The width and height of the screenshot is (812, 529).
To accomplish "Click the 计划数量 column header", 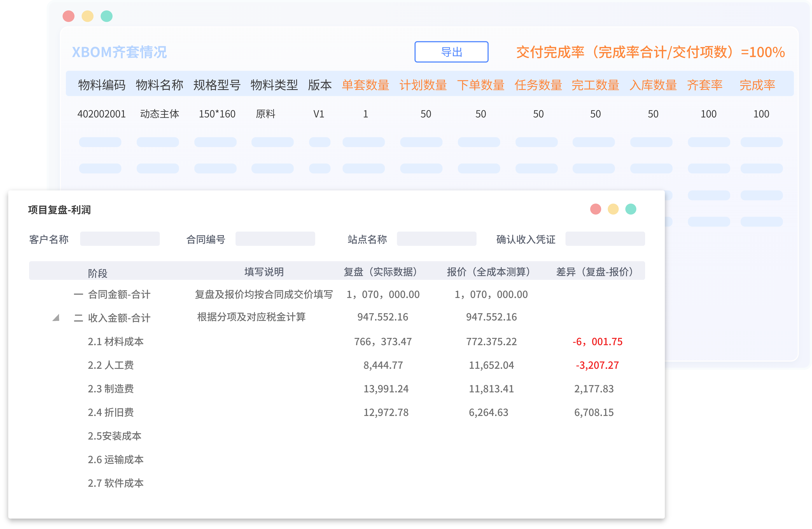I will coord(423,85).
